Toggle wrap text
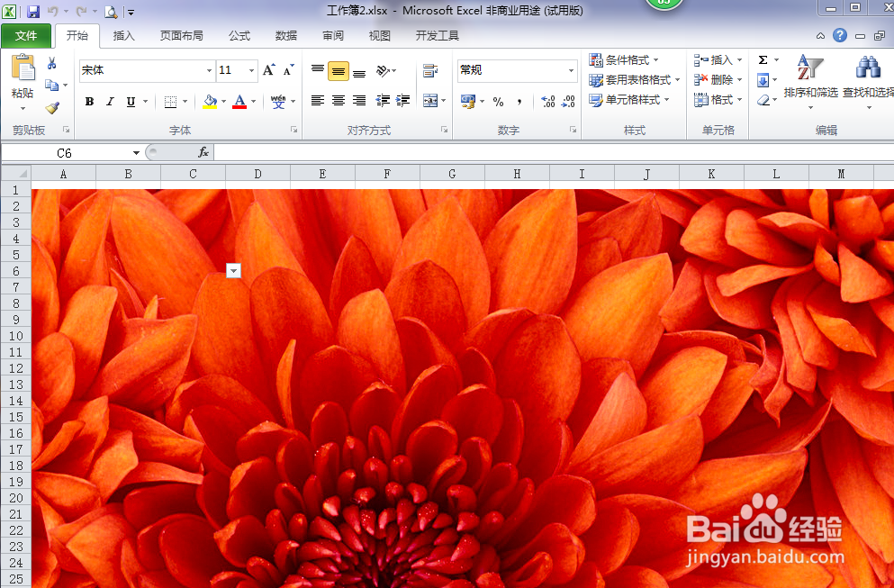 pyautogui.click(x=430, y=71)
